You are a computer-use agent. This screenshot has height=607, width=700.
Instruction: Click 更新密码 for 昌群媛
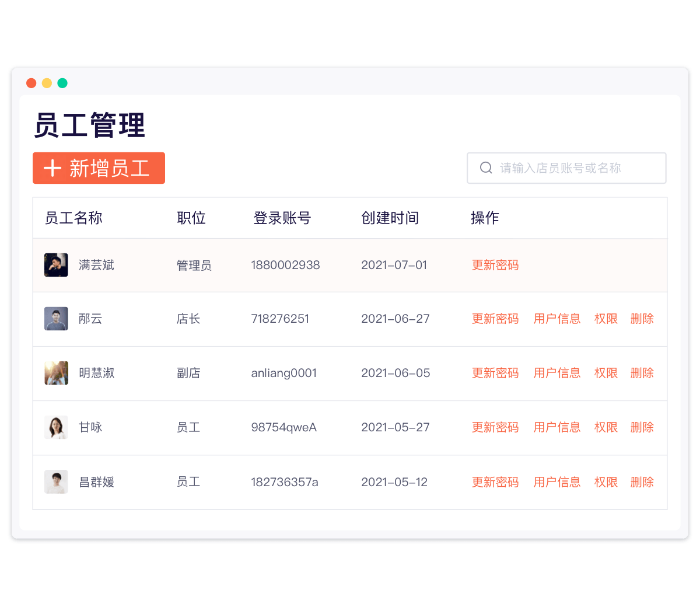[x=495, y=482]
